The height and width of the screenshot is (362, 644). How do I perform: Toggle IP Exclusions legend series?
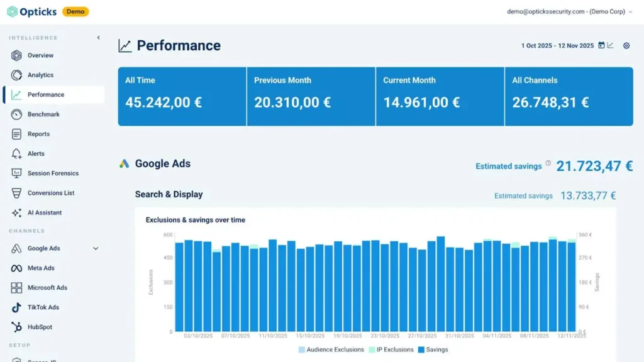pos(391,349)
